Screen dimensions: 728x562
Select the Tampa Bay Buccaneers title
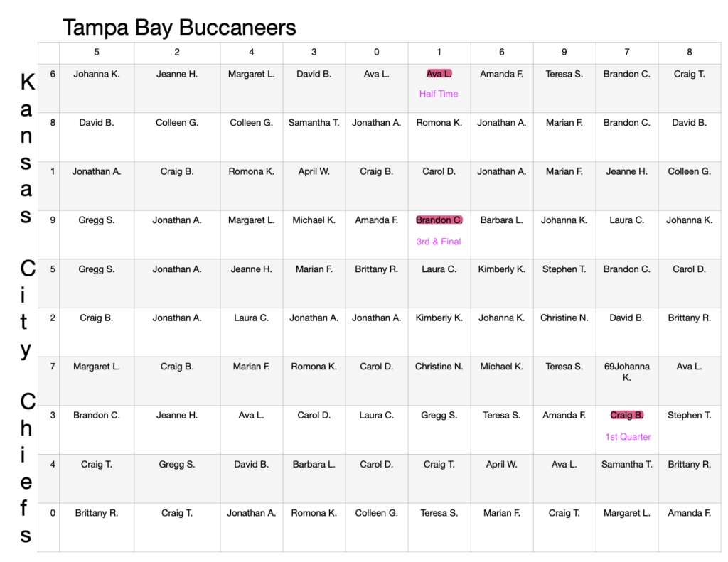(179, 28)
